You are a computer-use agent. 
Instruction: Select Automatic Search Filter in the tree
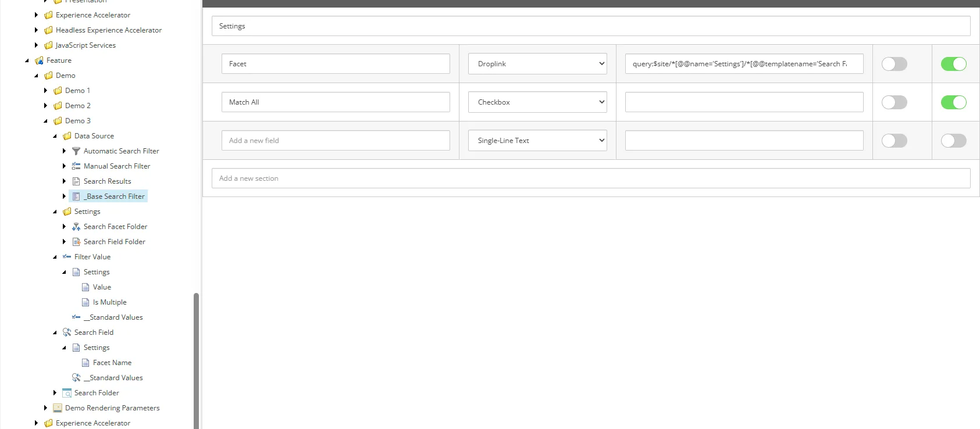pos(122,151)
